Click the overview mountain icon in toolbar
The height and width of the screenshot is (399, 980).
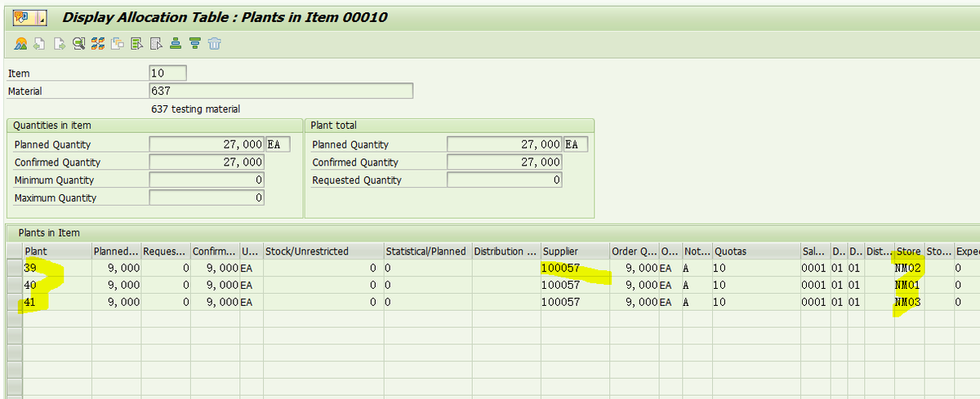[x=20, y=43]
